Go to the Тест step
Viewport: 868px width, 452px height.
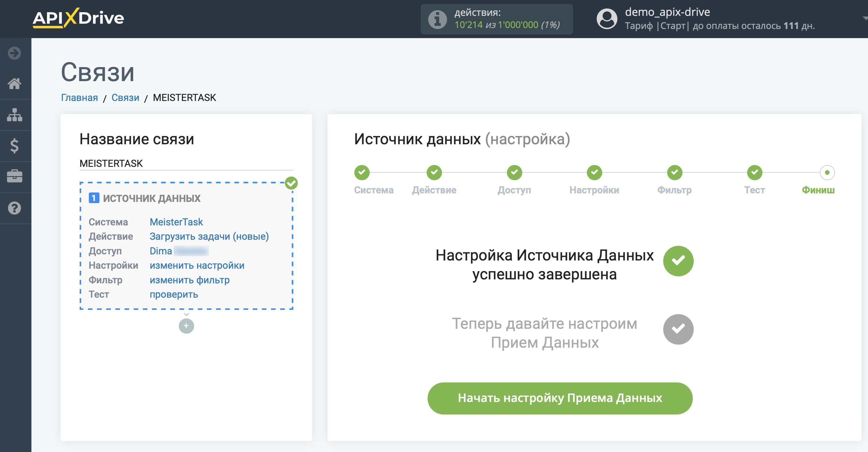(x=754, y=172)
